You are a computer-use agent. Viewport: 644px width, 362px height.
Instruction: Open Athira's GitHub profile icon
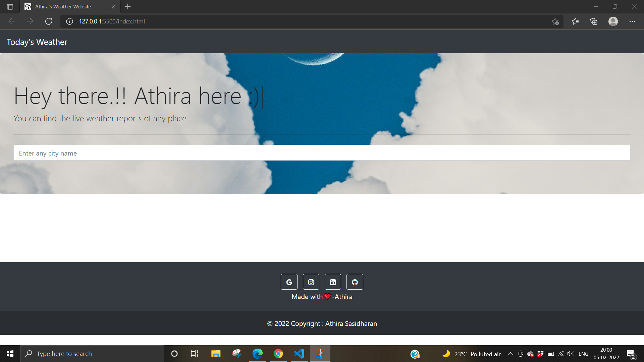pyautogui.click(x=355, y=282)
